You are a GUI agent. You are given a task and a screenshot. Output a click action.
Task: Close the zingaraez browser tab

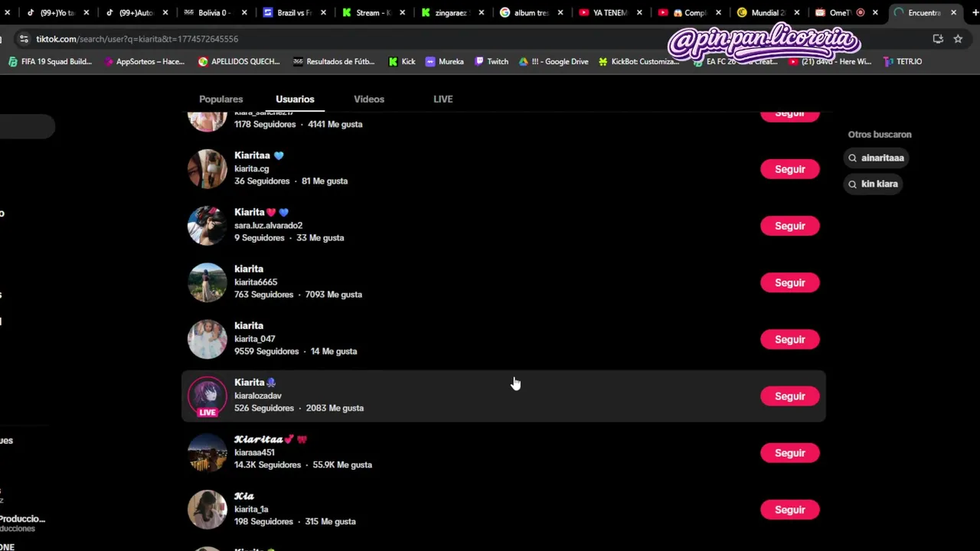click(x=481, y=12)
